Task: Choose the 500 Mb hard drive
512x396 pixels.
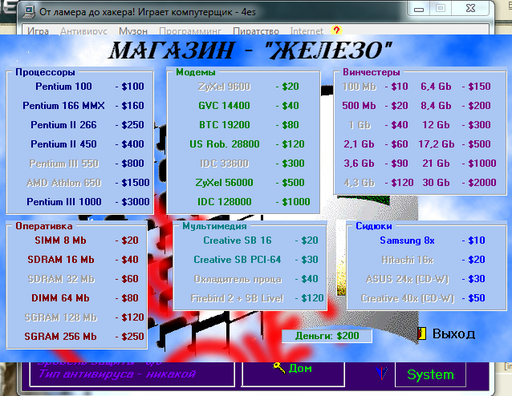Action: pyautogui.click(x=359, y=106)
